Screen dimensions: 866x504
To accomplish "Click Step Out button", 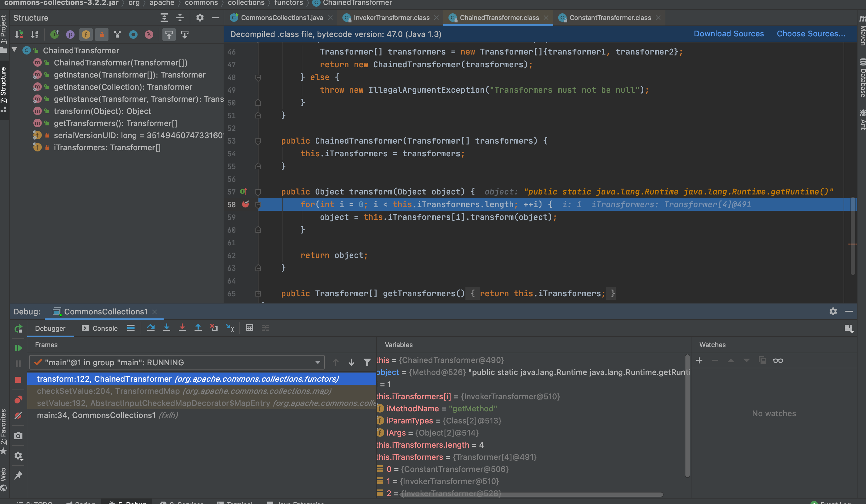I will click(198, 328).
